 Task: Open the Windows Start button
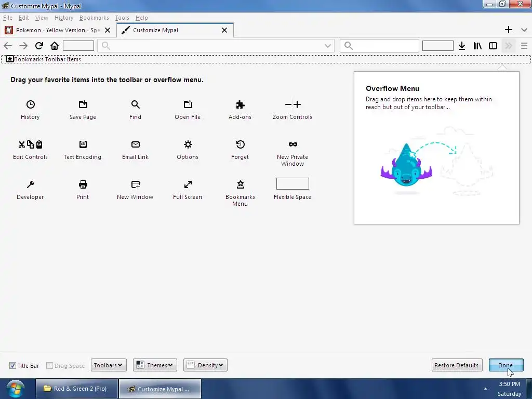click(15, 389)
